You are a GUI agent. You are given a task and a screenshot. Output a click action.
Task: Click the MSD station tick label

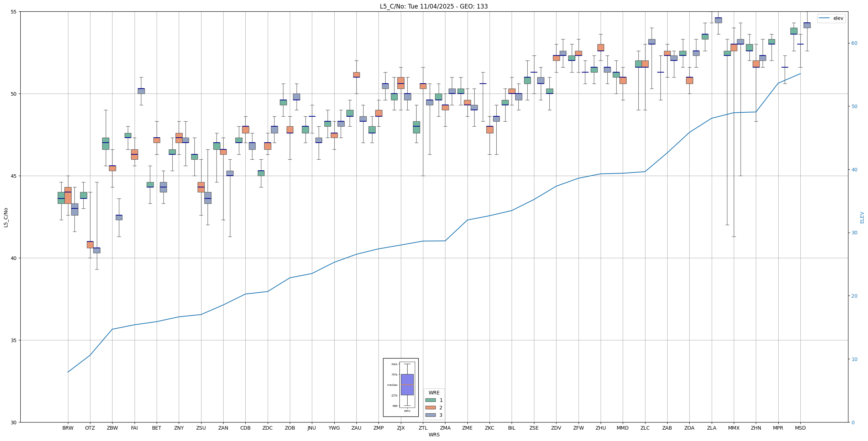pos(800,428)
